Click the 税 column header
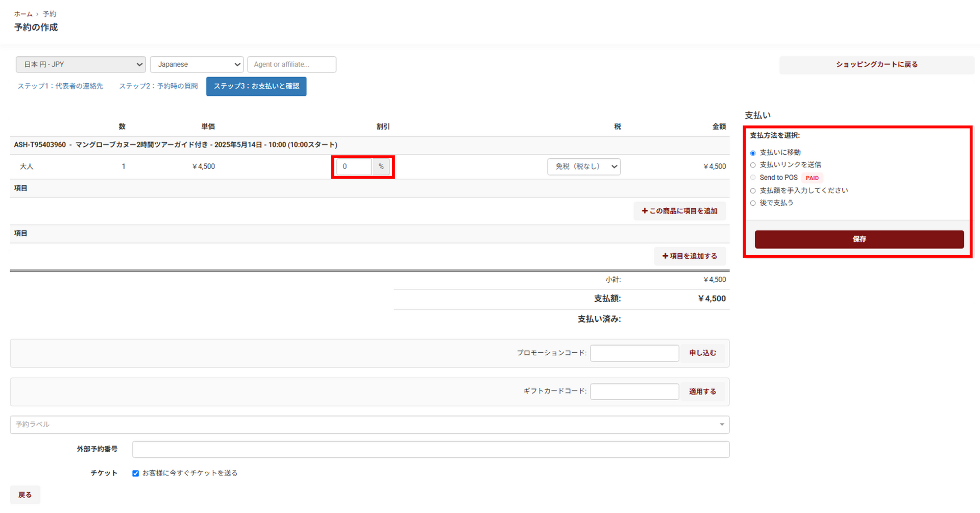The height and width of the screenshot is (513, 980). point(618,127)
